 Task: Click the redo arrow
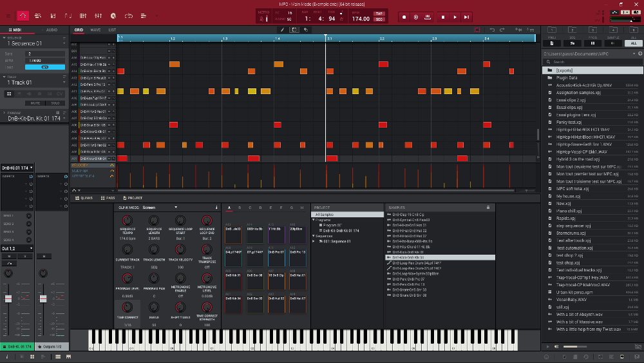[502, 30]
